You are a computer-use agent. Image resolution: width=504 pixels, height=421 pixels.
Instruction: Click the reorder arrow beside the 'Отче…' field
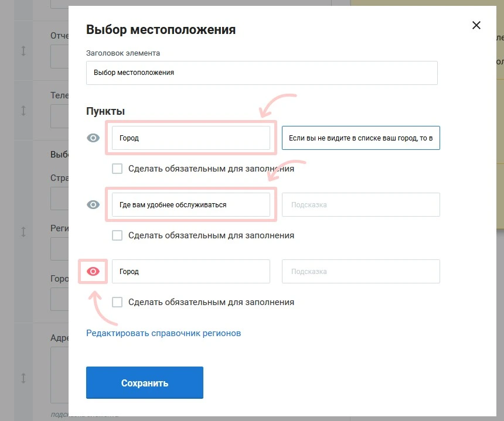(x=23, y=51)
